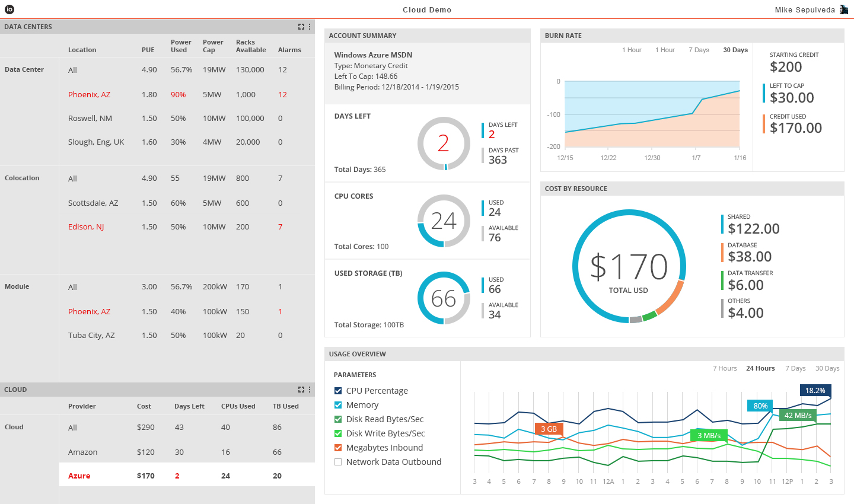Select 7 Hours in Usage Overview
This screenshot has height=504, width=854.
coord(725,368)
